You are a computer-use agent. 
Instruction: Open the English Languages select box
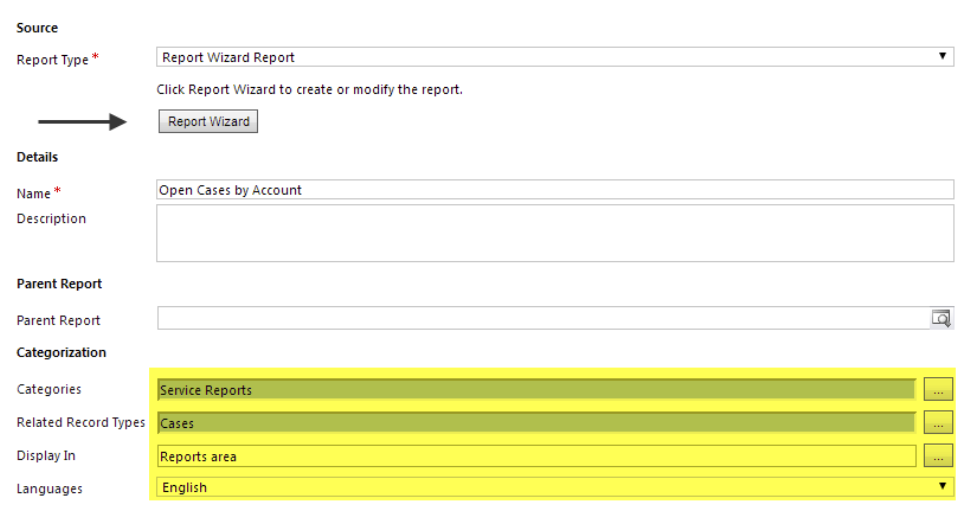(x=554, y=487)
